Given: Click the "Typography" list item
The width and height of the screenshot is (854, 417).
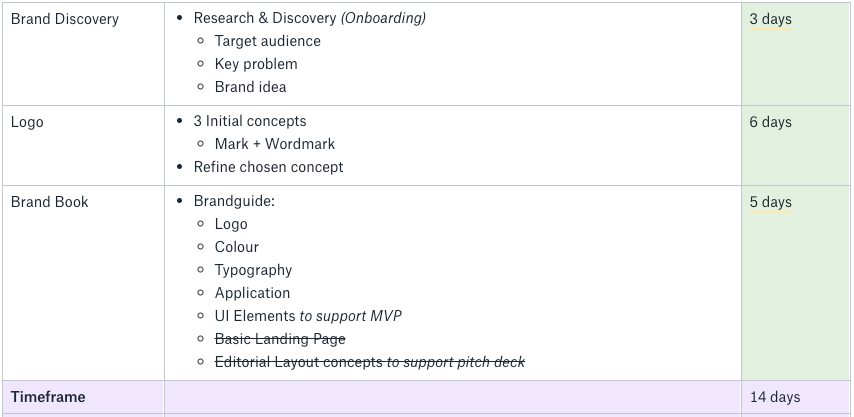Looking at the screenshot, I should click(253, 271).
